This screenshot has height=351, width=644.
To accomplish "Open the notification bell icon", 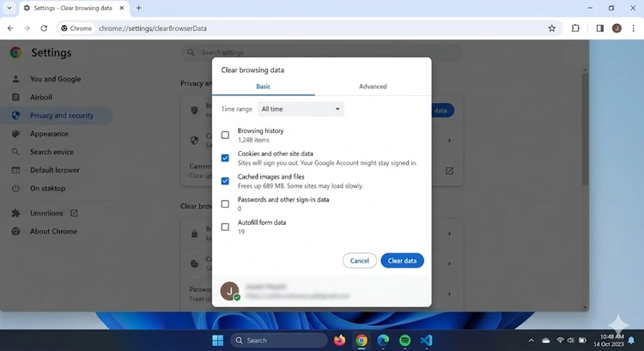I will pyautogui.click(x=632, y=341).
